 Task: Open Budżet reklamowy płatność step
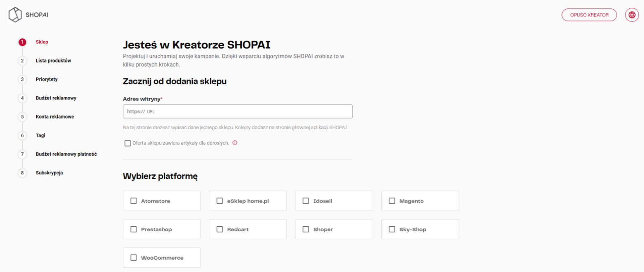click(66, 154)
